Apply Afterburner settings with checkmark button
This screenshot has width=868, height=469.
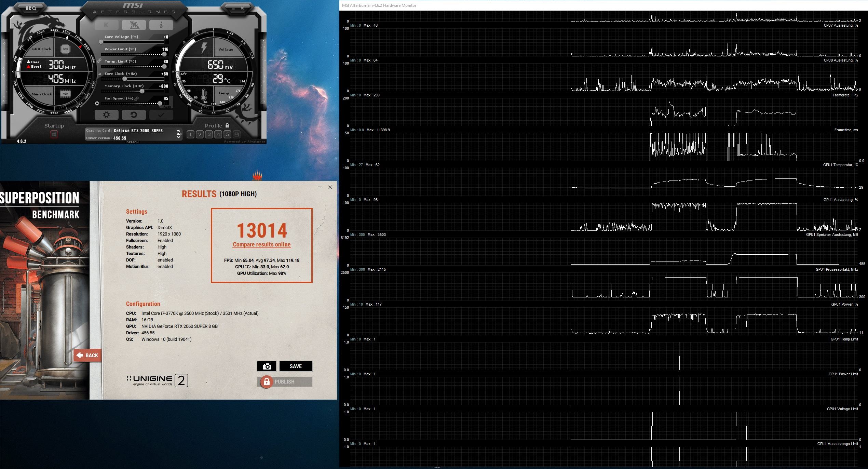pos(161,115)
